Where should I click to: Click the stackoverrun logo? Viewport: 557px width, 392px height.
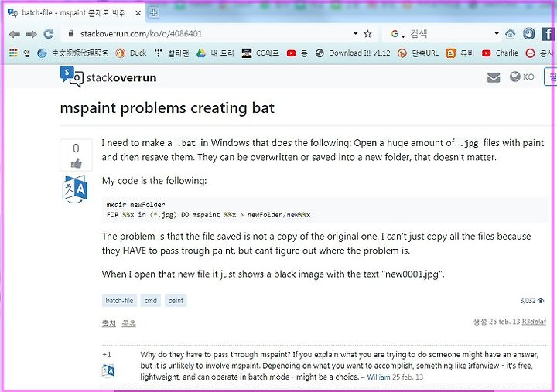108,77
